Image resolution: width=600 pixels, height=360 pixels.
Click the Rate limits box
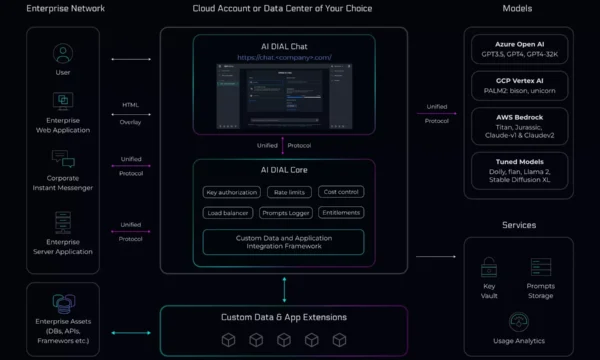[x=289, y=192]
